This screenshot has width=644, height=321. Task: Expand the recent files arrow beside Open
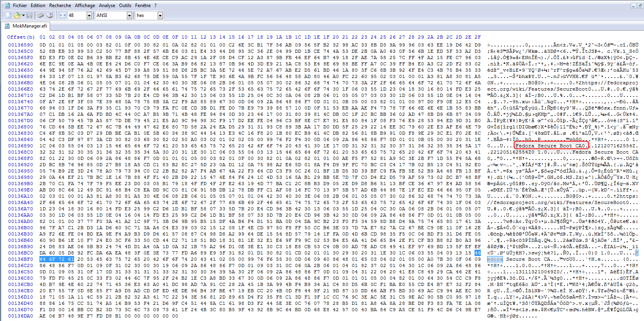coord(23,15)
